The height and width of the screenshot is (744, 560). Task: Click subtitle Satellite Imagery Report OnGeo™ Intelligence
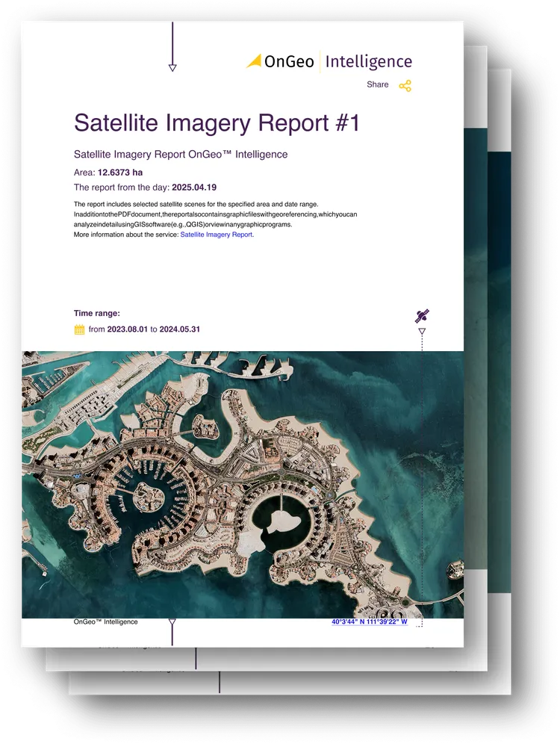[181, 154]
